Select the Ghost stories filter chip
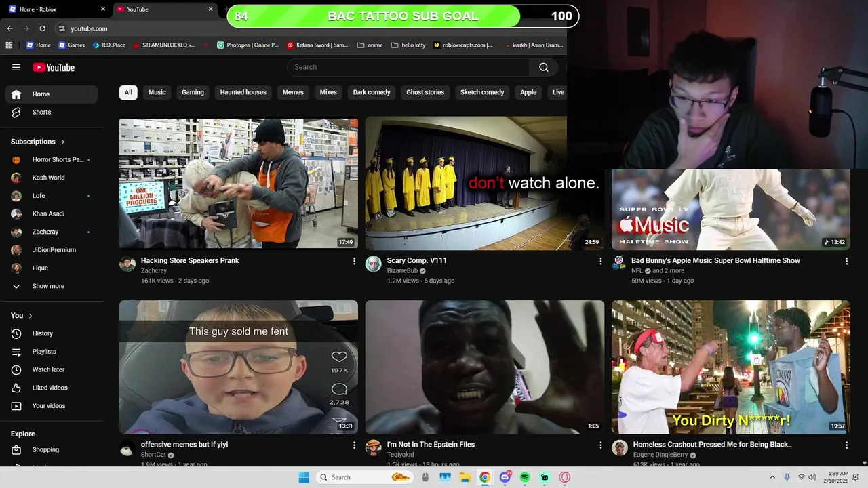868x488 pixels. [425, 92]
